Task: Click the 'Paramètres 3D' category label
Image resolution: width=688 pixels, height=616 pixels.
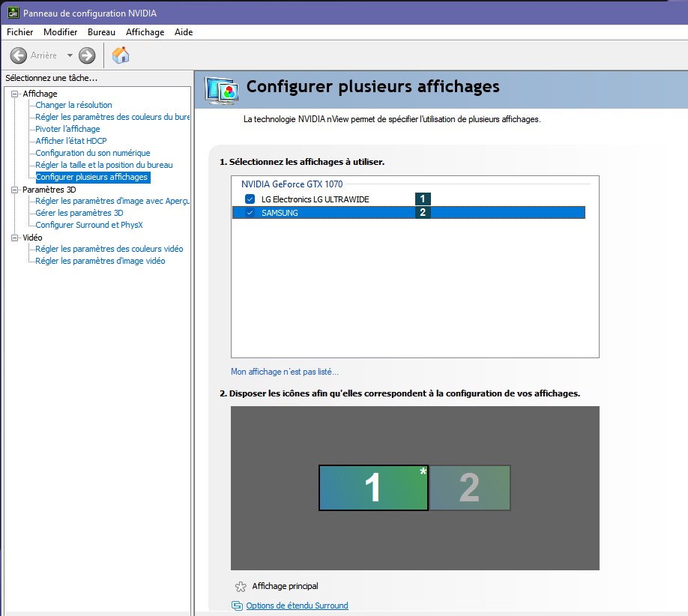Action: (49, 190)
